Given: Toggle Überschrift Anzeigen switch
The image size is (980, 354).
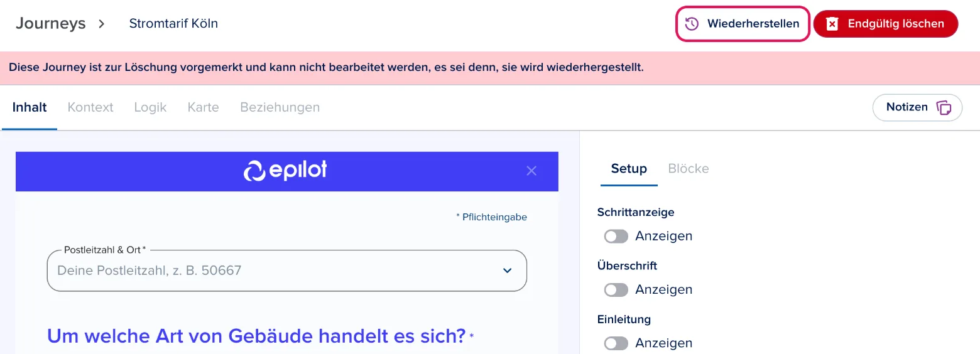Looking at the screenshot, I should [x=616, y=289].
